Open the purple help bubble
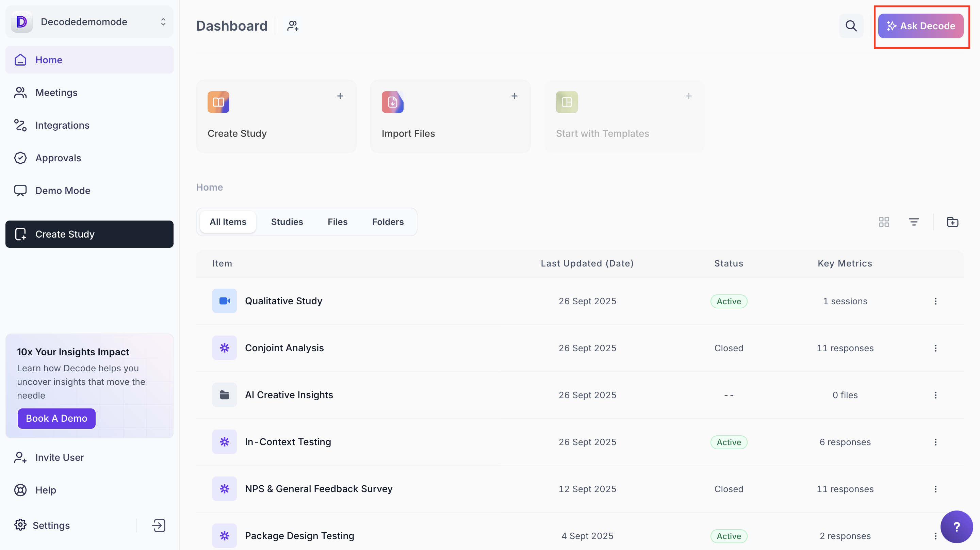The width and height of the screenshot is (980, 550). point(956,527)
